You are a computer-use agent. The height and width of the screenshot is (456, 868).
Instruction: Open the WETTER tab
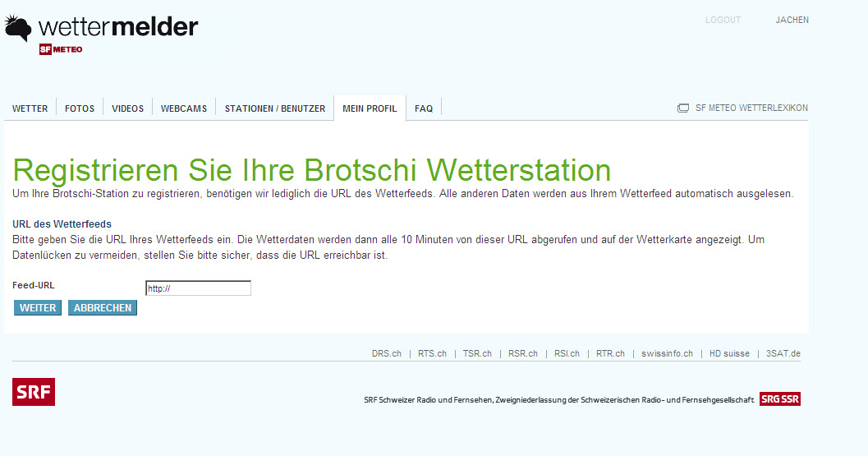tap(30, 108)
